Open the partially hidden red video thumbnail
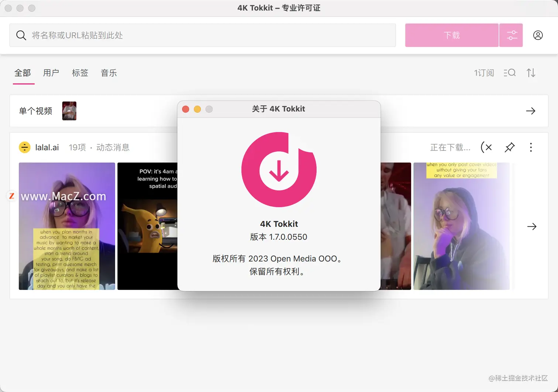 click(396, 226)
